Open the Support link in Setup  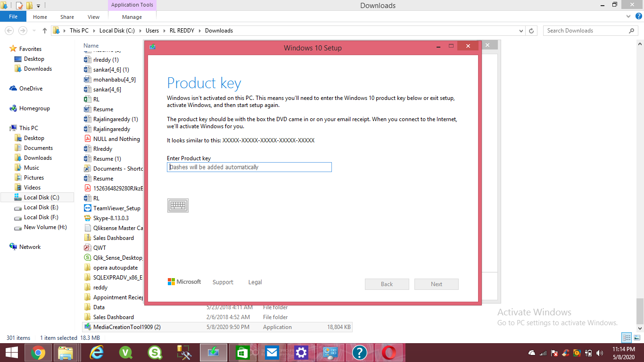223,282
